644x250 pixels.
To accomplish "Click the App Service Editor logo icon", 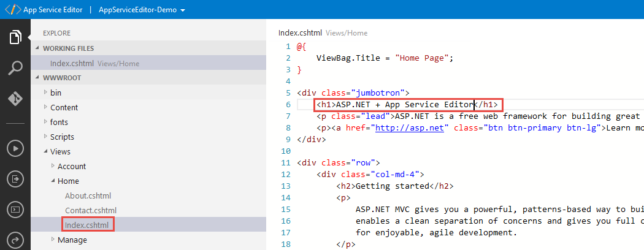I will (13, 9).
